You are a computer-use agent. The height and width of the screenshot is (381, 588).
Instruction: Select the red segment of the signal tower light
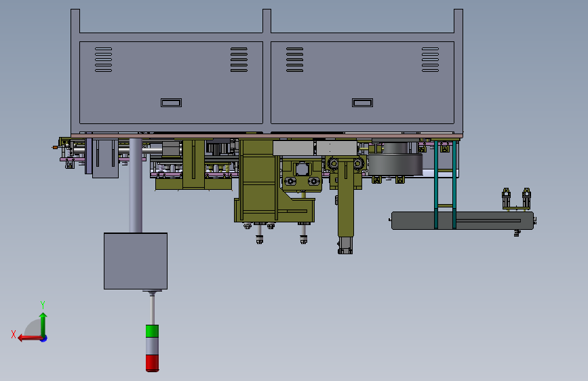tap(152, 363)
